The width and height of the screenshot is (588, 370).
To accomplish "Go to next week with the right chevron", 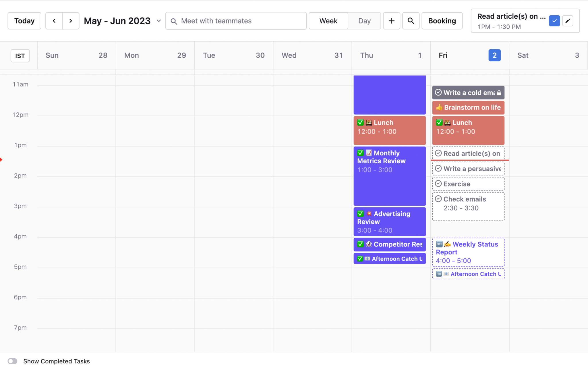I will pos(71,21).
